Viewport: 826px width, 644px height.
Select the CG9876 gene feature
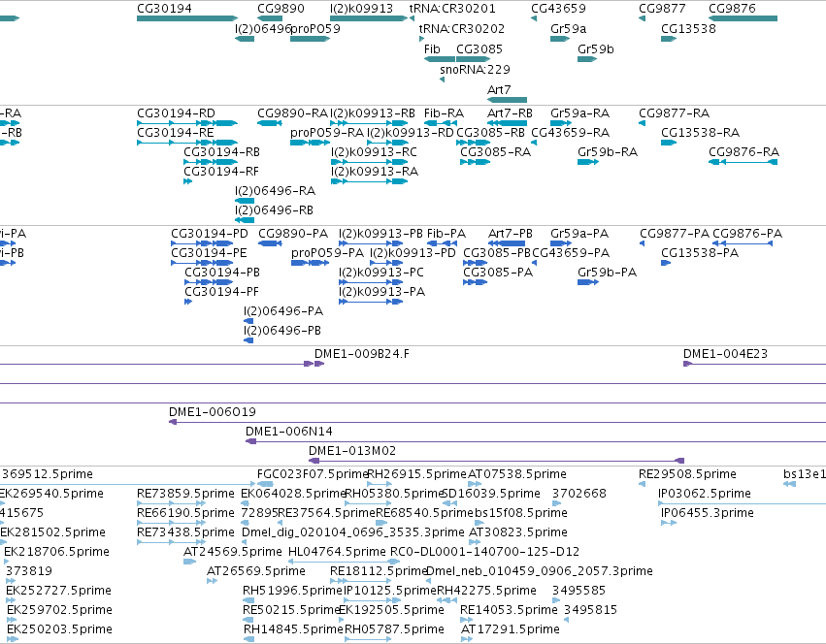[x=743, y=18]
